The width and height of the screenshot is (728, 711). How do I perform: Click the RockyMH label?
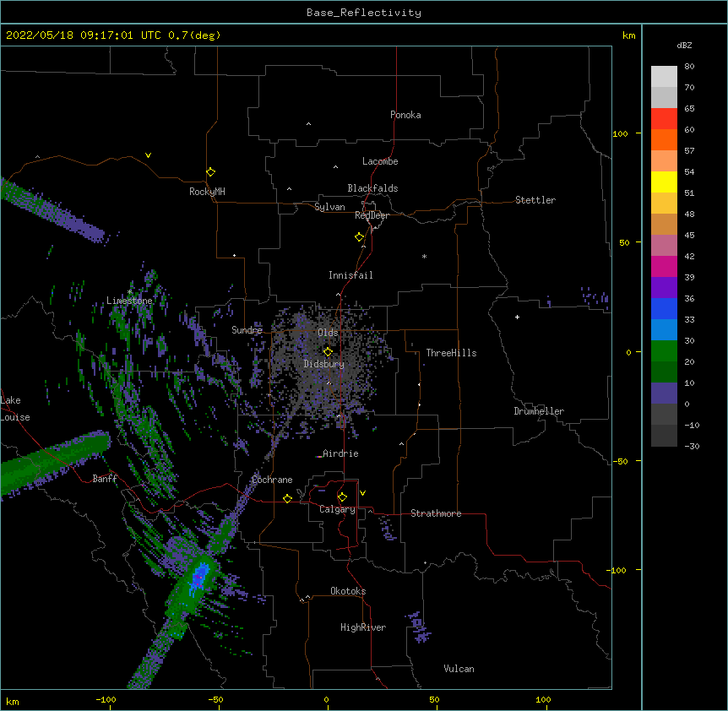coord(207,192)
